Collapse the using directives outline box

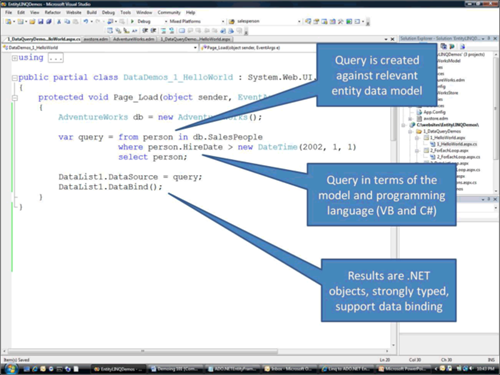pyautogui.click(x=15, y=58)
